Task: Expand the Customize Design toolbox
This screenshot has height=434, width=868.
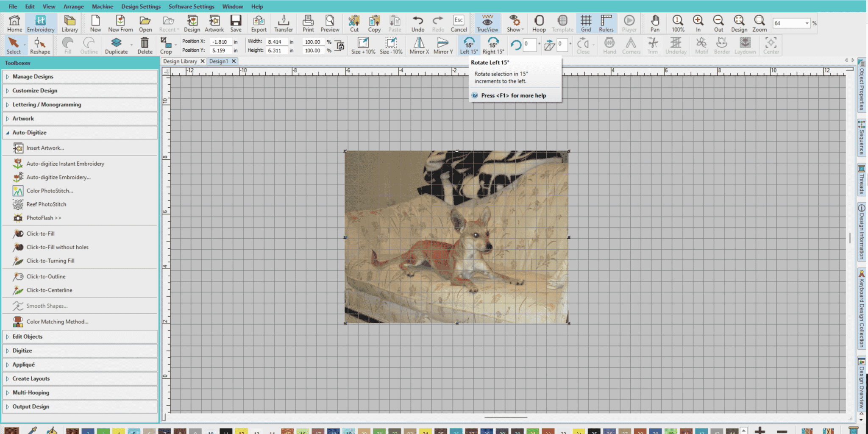Action: click(80, 91)
